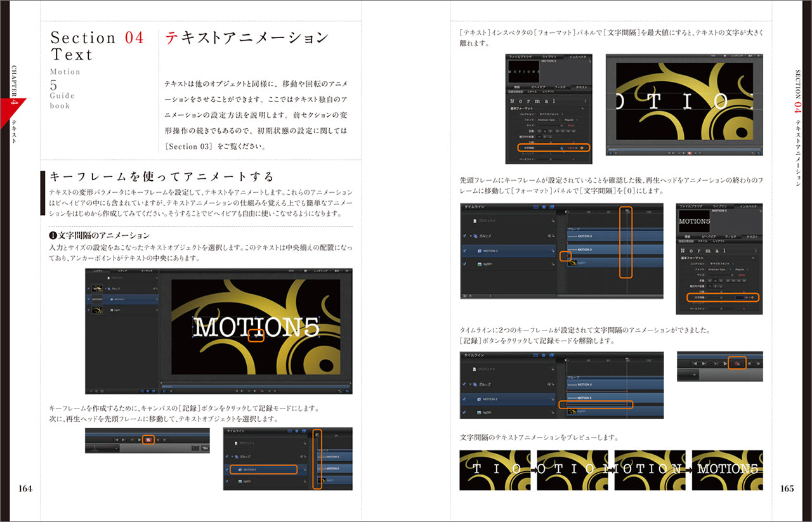Click the グループ folder icon in page 164 Layers list

coord(109,289)
